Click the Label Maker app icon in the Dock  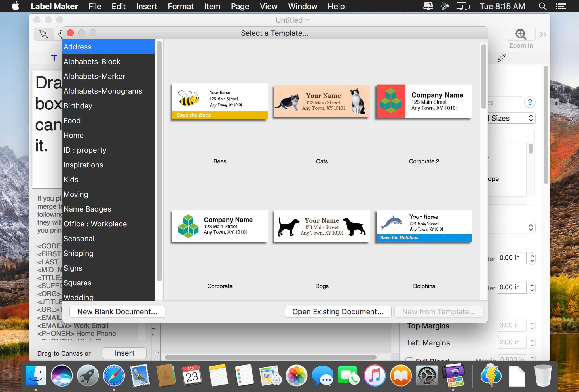(x=453, y=376)
